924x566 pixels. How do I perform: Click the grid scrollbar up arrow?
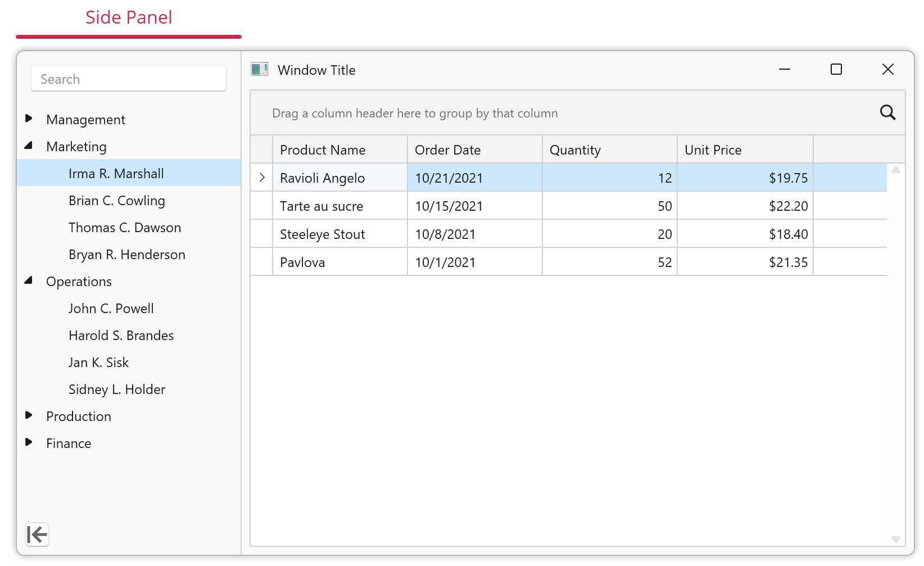[896, 170]
